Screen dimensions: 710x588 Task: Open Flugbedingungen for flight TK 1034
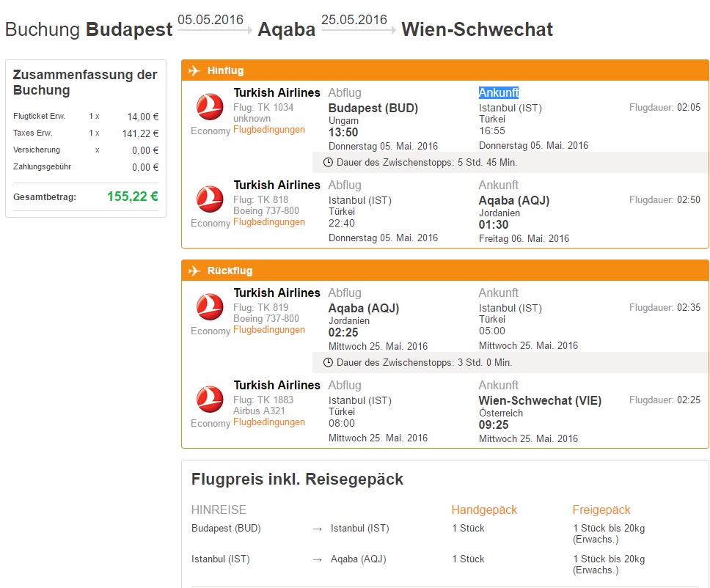[269, 130]
